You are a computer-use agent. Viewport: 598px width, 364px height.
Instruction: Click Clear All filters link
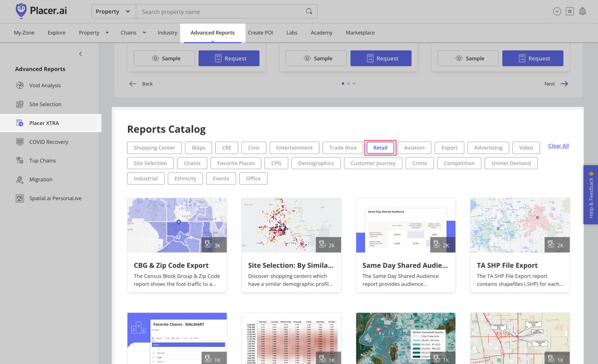[x=558, y=146]
